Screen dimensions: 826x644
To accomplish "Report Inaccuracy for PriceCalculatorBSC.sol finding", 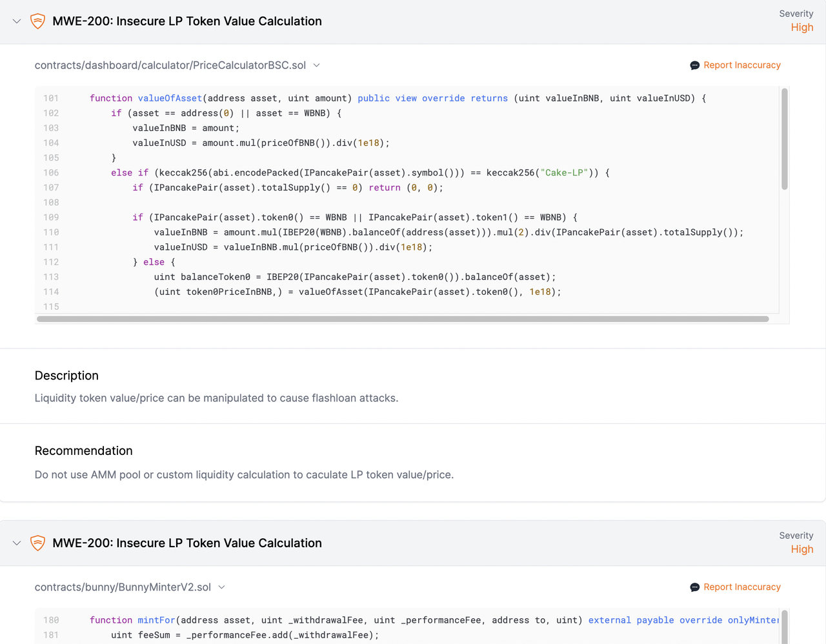I will click(x=742, y=65).
